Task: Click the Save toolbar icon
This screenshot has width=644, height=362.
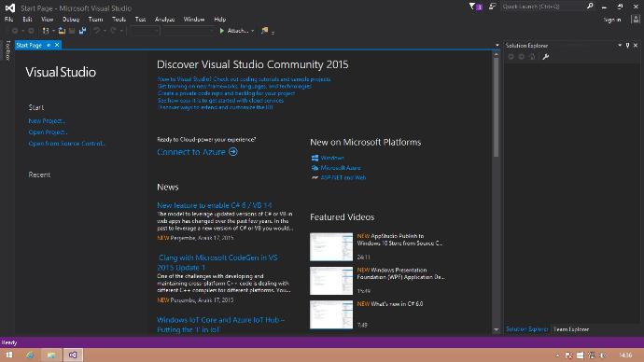Action: (72, 31)
